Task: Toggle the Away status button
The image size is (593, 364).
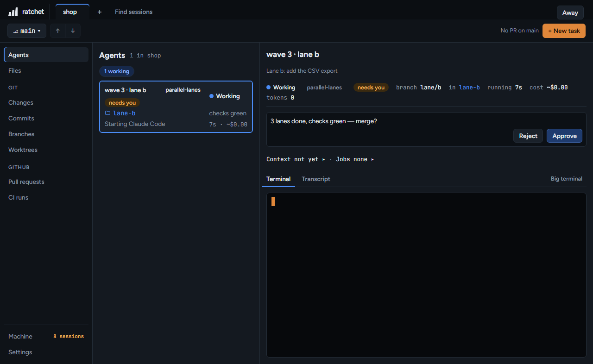Action: pos(570,13)
